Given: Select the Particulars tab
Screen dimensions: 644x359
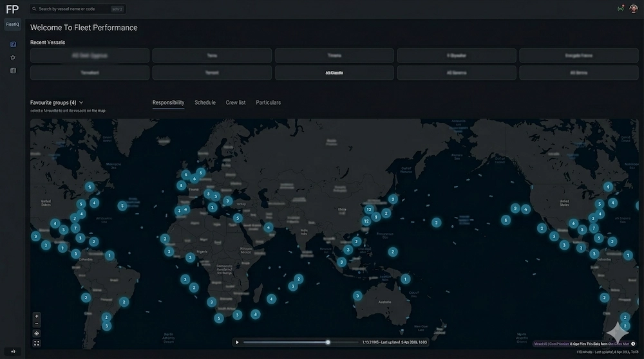Looking at the screenshot, I should (268, 103).
